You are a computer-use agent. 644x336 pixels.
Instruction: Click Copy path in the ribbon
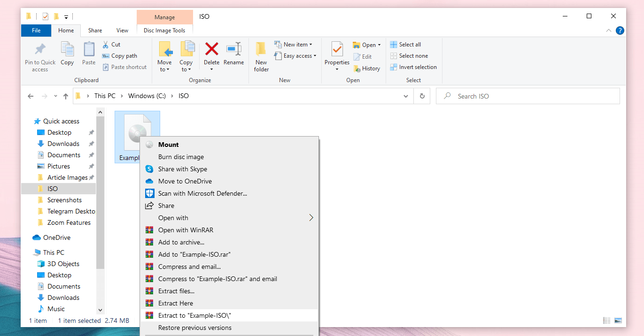119,56
